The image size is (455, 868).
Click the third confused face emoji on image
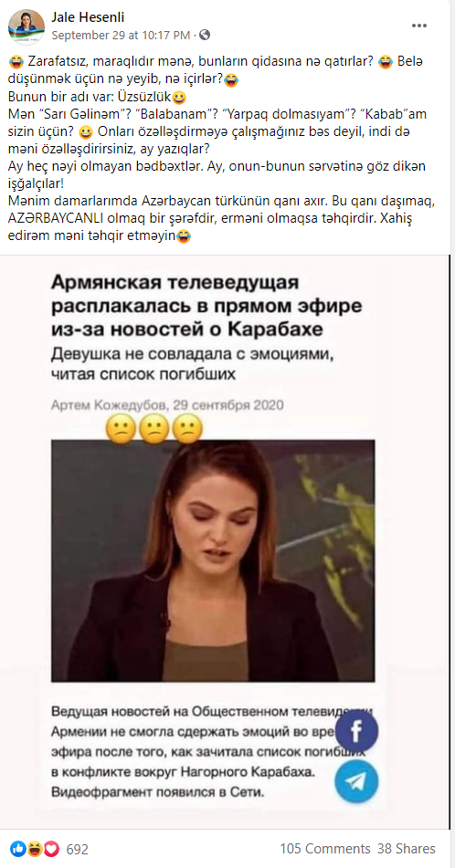pos(187,430)
